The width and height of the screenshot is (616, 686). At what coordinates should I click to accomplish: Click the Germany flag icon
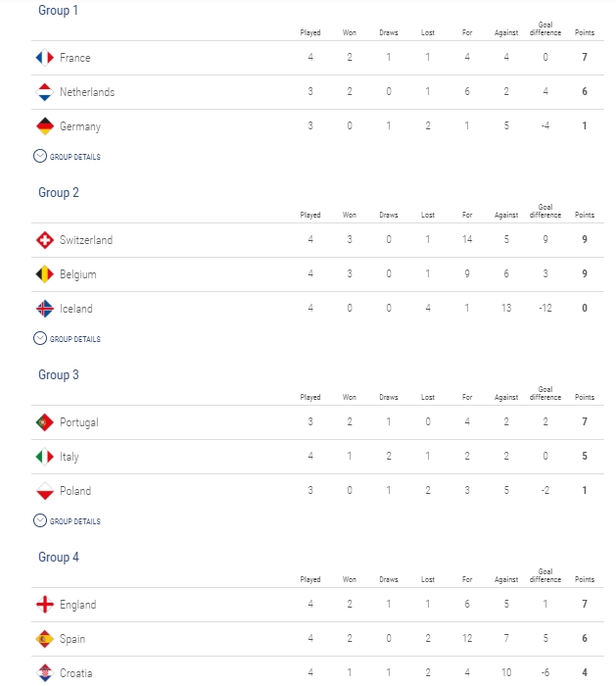(x=45, y=126)
